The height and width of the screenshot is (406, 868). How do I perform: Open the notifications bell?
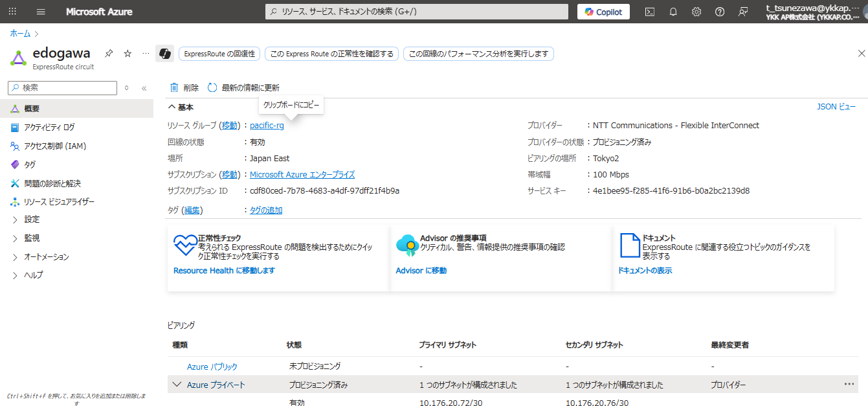pos(673,12)
